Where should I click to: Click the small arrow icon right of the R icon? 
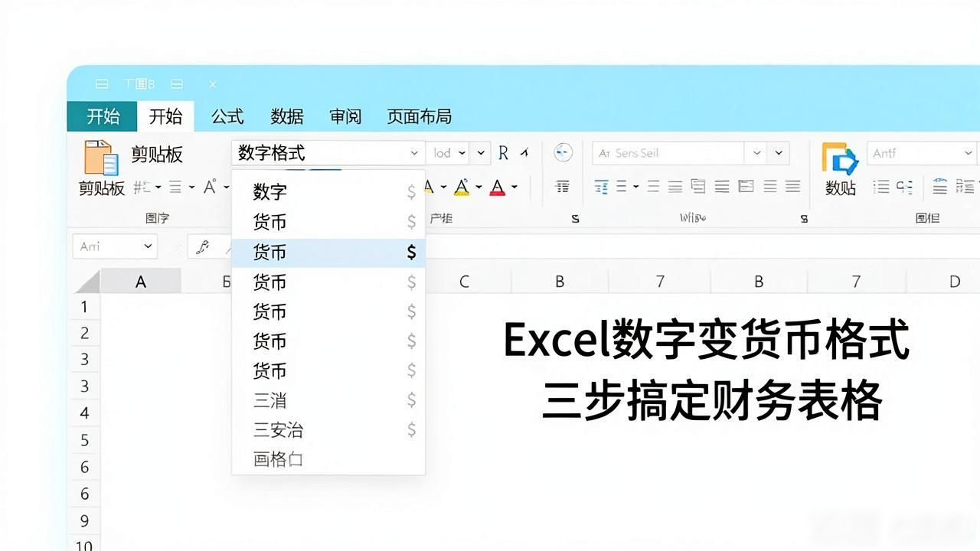pyautogui.click(x=524, y=152)
